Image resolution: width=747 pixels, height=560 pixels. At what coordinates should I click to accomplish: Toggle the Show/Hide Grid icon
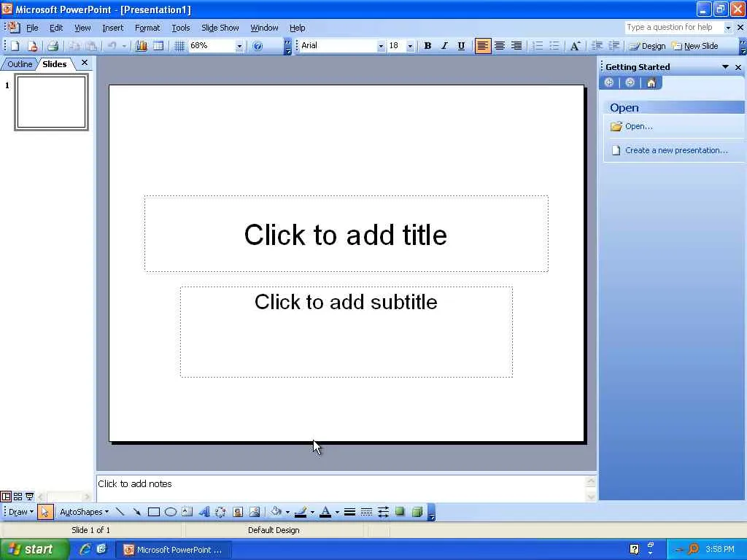(x=179, y=46)
